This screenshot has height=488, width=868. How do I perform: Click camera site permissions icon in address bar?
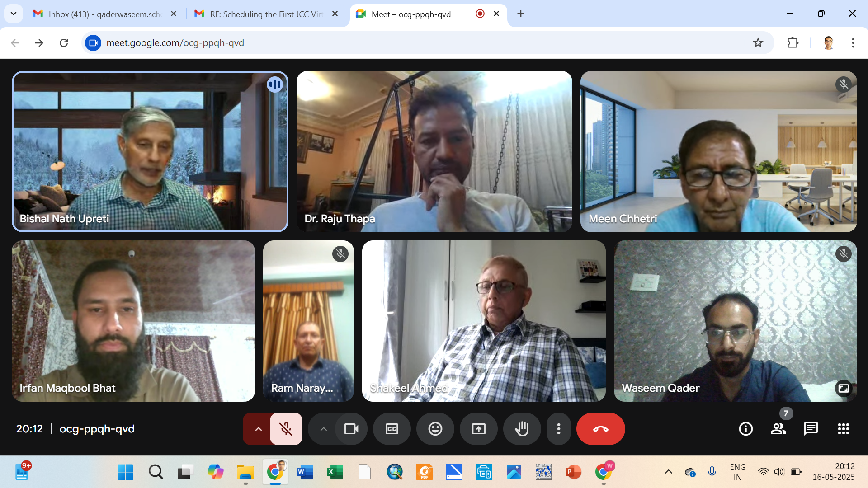[x=93, y=43]
